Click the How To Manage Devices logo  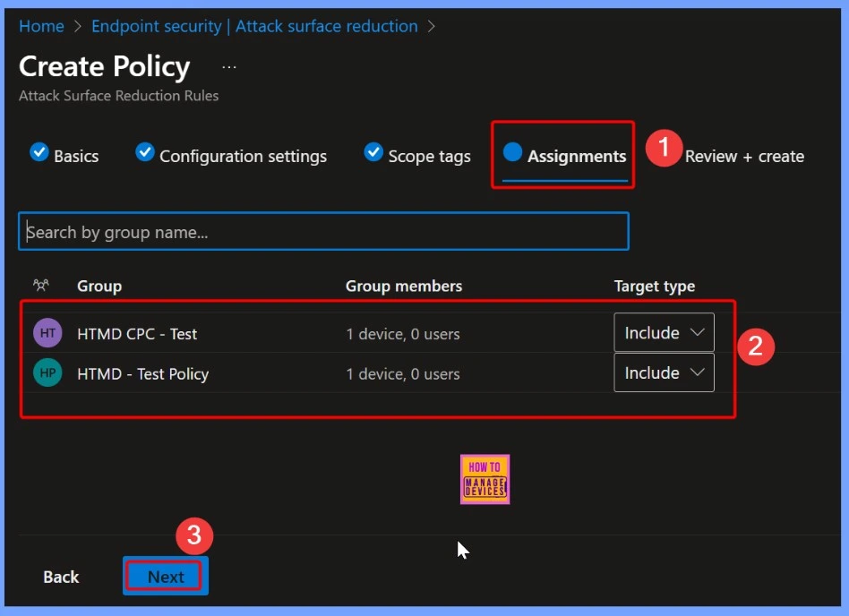point(485,479)
